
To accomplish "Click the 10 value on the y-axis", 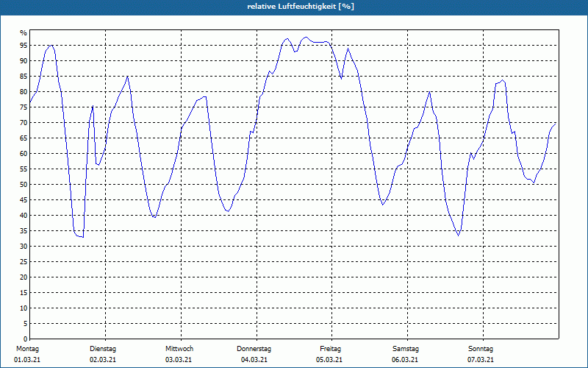I will [x=24, y=308].
